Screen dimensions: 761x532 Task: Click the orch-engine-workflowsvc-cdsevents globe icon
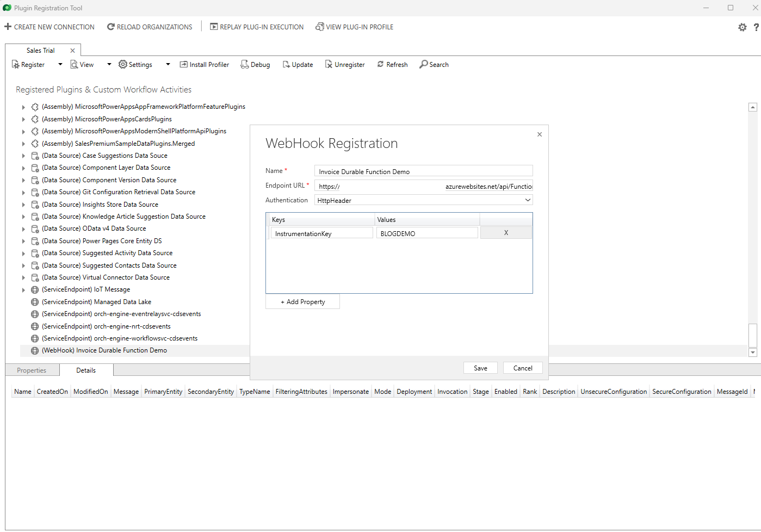point(35,338)
